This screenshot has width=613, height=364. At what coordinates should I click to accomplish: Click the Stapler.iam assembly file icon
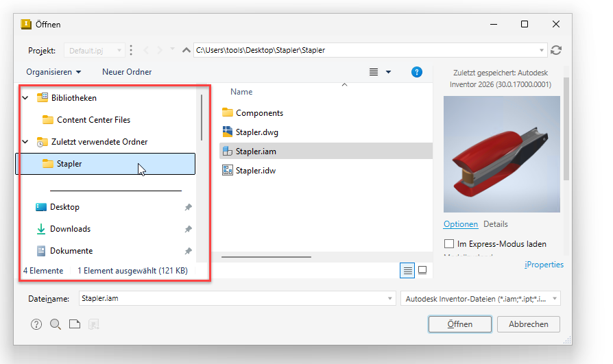click(x=228, y=151)
